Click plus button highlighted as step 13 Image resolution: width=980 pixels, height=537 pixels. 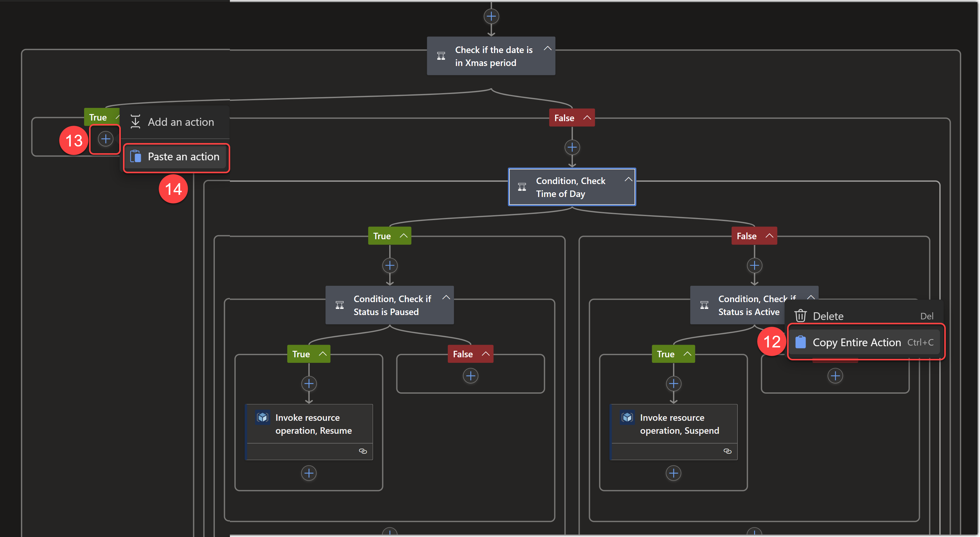[105, 139]
